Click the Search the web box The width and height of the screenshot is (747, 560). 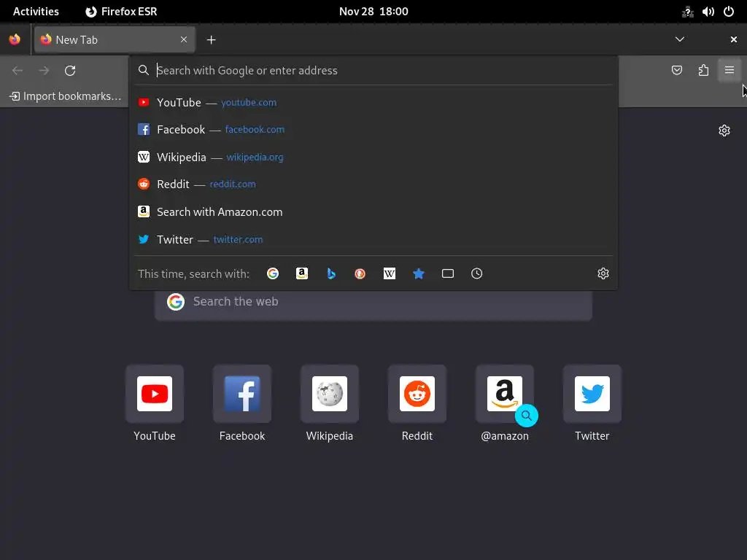[x=373, y=301]
